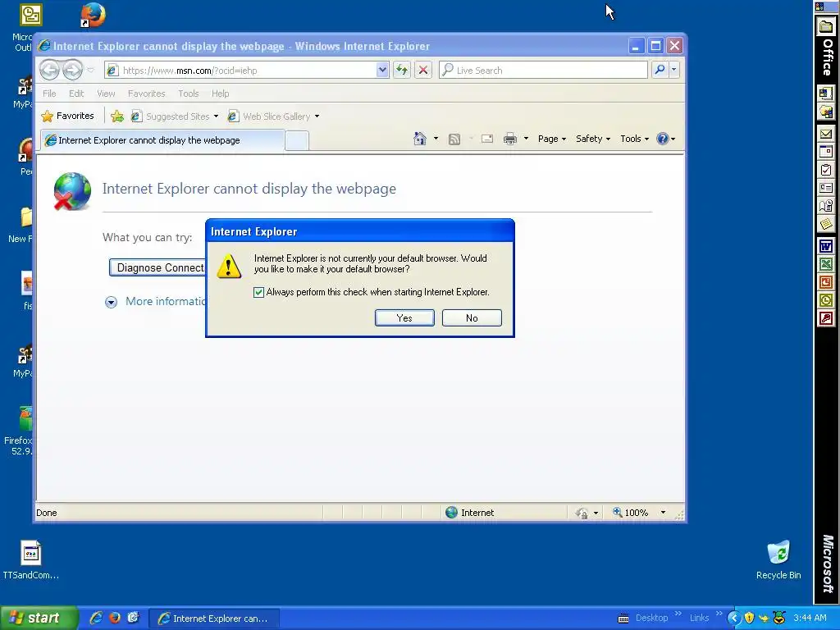The image size is (840, 630).
Task: Show hidden tray icons with arrow
Action: point(733,619)
